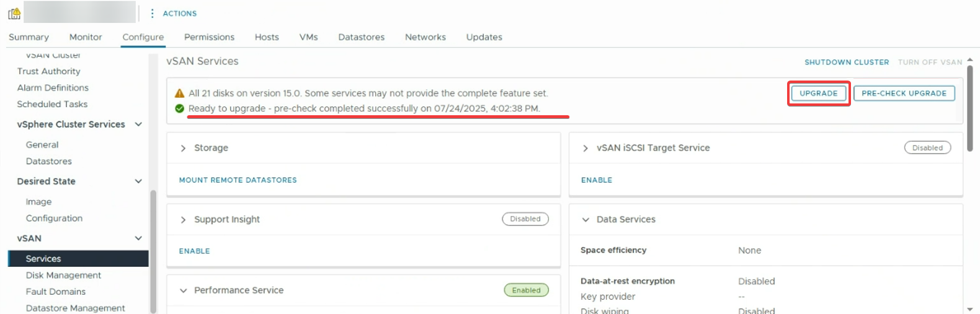
Task: Click the 'Data-at-rest encryption' label
Action: [628, 281]
